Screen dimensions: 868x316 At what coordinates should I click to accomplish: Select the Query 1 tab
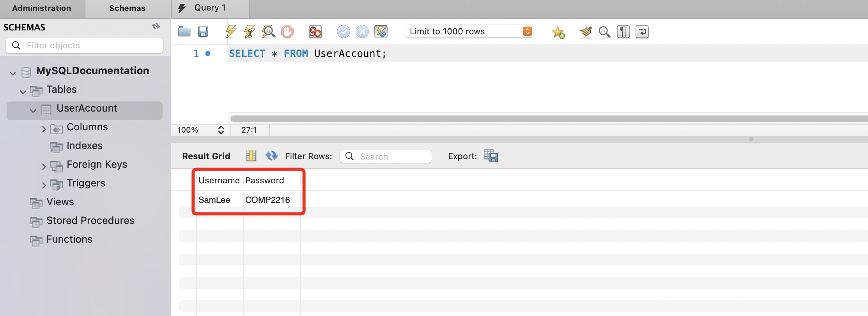point(210,8)
